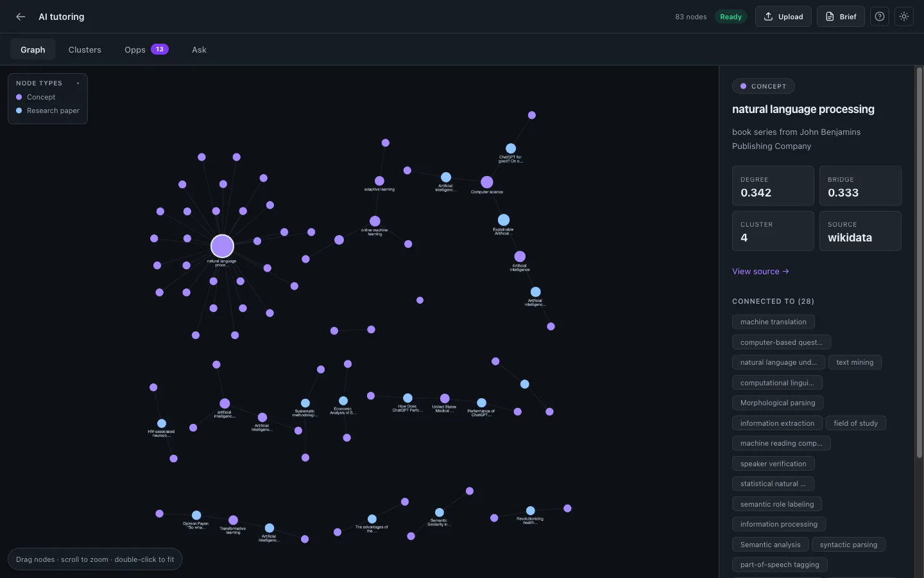Click the 83 nodes count text
This screenshot has height=578, width=924.
point(690,17)
